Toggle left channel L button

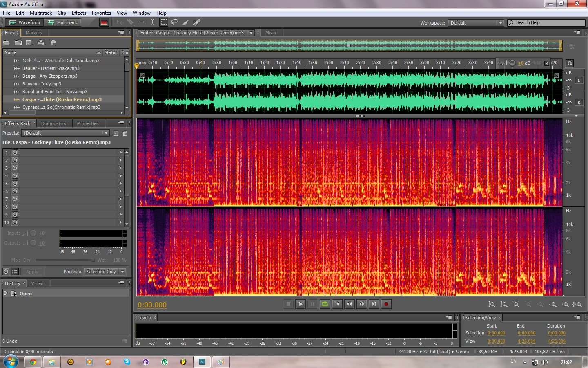[x=579, y=80]
